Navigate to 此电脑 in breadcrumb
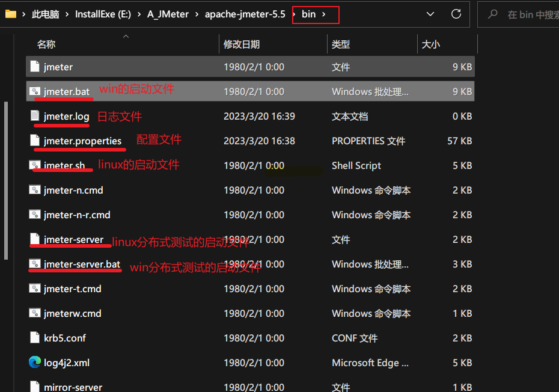The width and height of the screenshot is (559, 392). coord(45,14)
